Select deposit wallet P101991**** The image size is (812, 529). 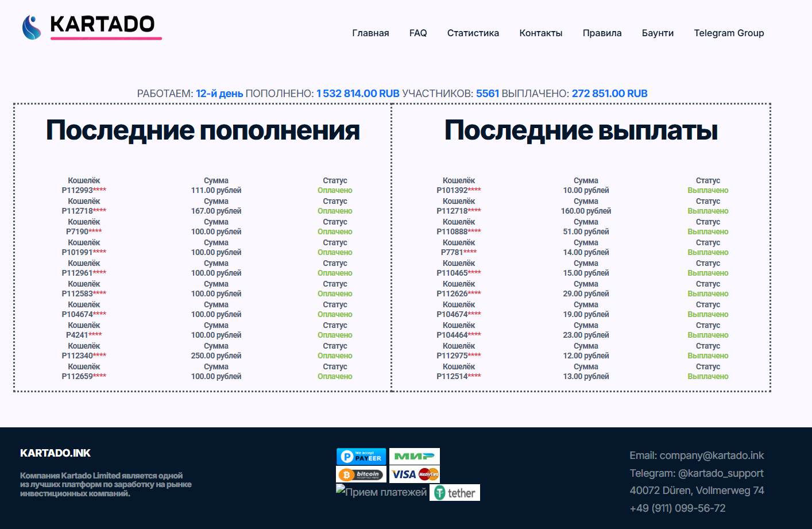pos(84,252)
